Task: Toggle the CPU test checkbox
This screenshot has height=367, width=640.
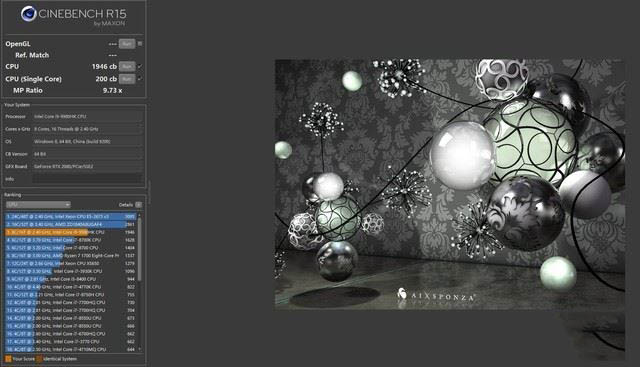Action: pos(140,67)
